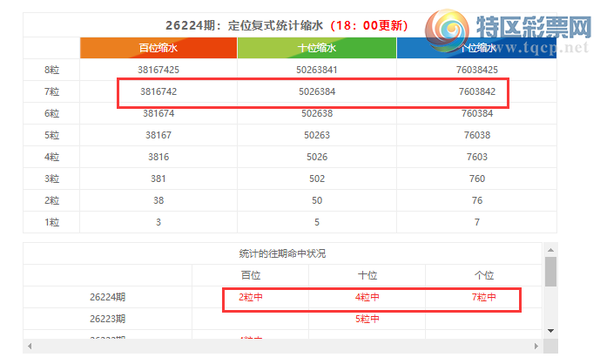This screenshot has height=364, width=600.
Task: Click the 5粒 row label
Action: tap(51, 135)
